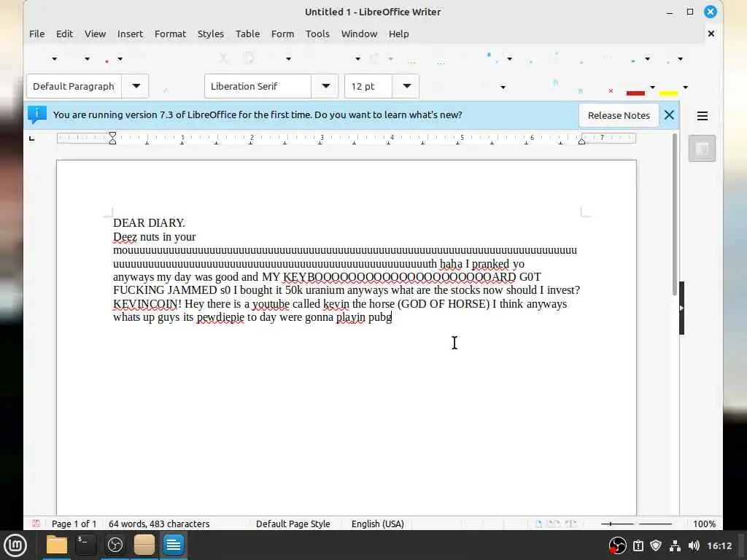This screenshot has height=560, width=747.
Task: Click inside the paragraph style field
Action: [x=74, y=86]
